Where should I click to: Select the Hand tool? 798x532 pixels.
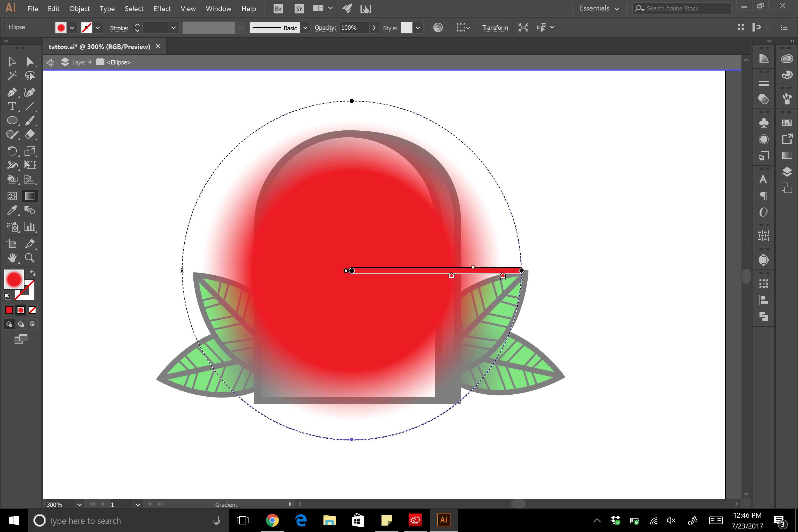point(12,258)
